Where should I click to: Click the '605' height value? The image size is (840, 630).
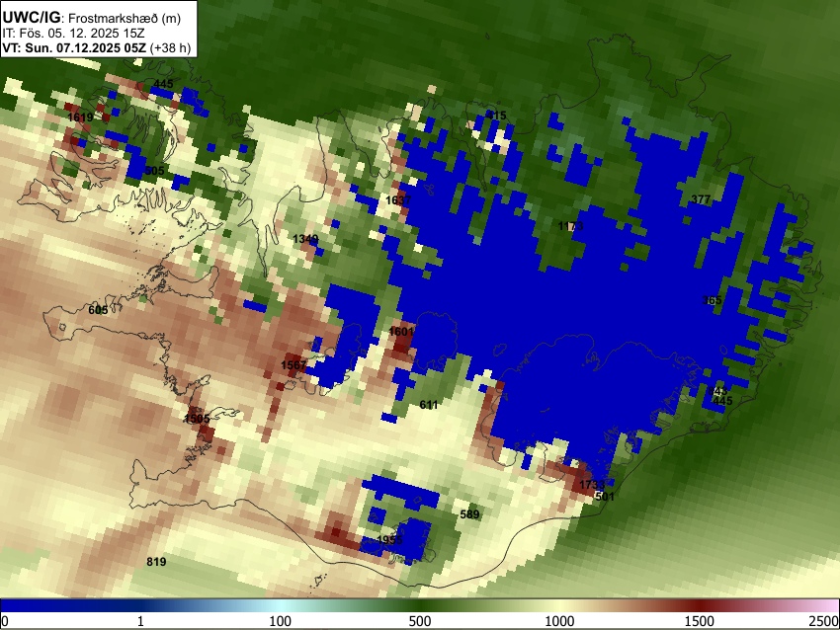[98, 310]
